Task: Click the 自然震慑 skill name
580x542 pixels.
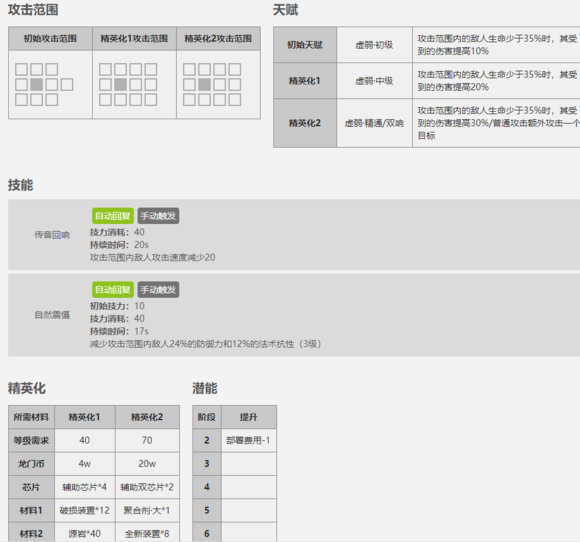Action: coord(52,315)
